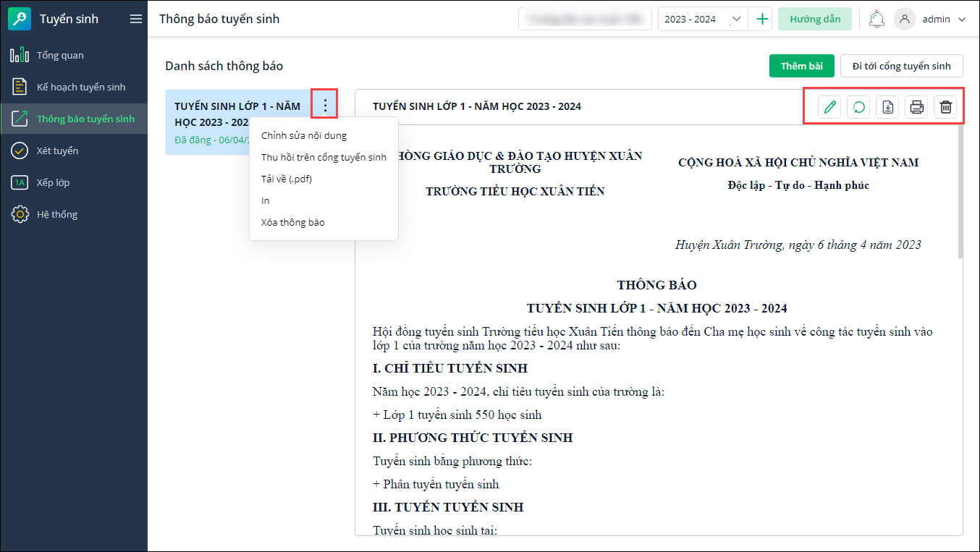980x552 pixels.
Task: Click the Danh sách thông báo heading
Action: pyautogui.click(x=224, y=66)
